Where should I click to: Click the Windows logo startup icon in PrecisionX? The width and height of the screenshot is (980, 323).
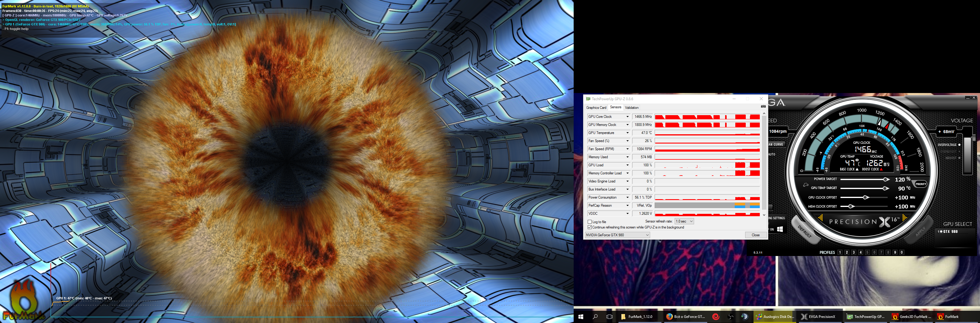tap(780, 229)
